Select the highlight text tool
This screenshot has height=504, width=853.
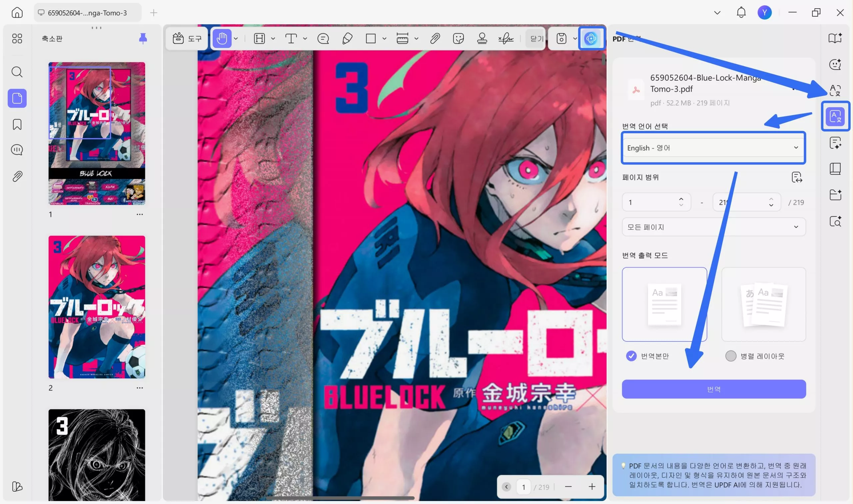(x=260, y=39)
